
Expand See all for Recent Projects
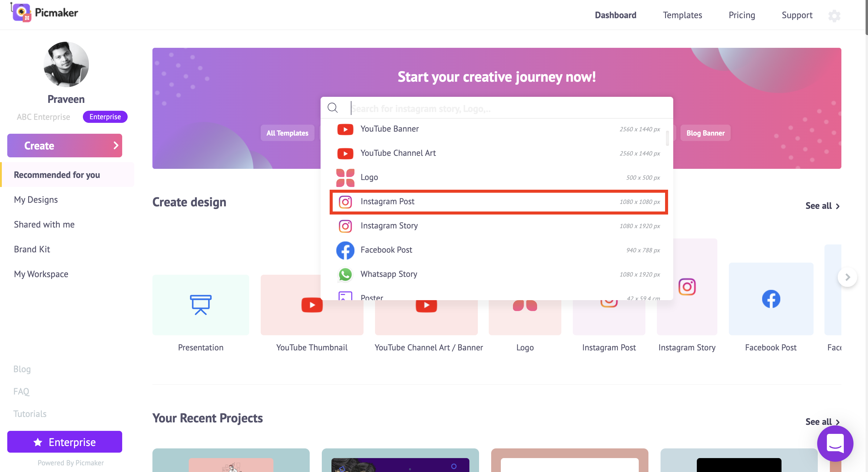coord(822,421)
